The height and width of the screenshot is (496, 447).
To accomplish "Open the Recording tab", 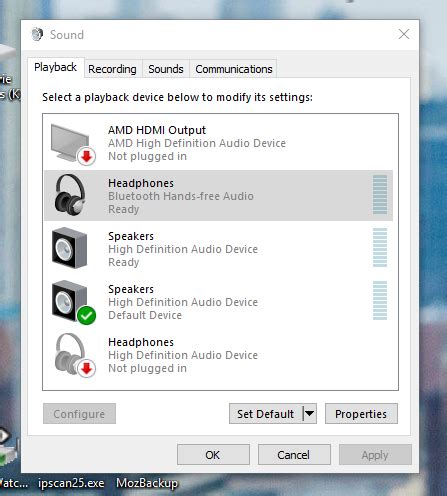I will point(112,69).
